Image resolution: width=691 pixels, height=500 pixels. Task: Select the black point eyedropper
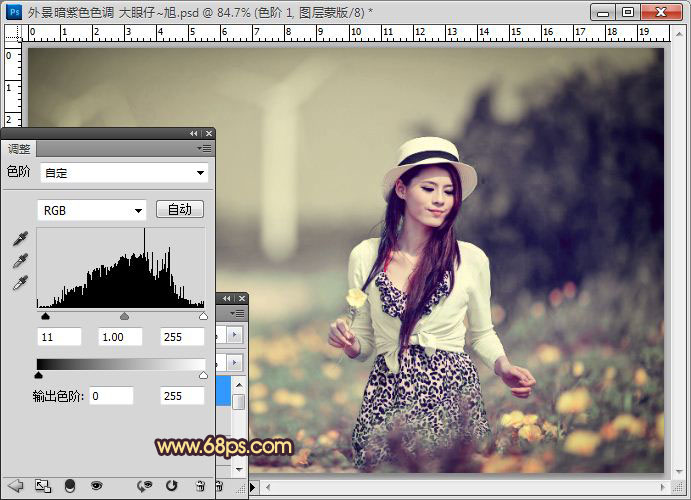coord(19,239)
